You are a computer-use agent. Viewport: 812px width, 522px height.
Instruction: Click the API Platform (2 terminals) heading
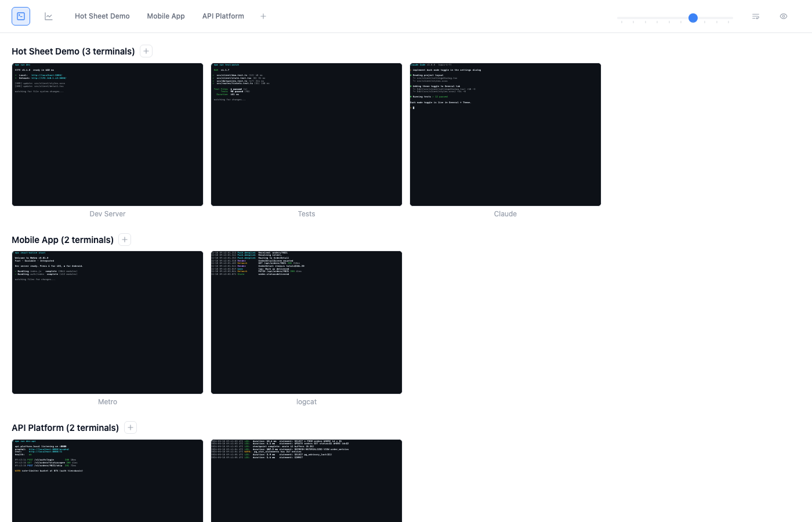(x=66, y=428)
